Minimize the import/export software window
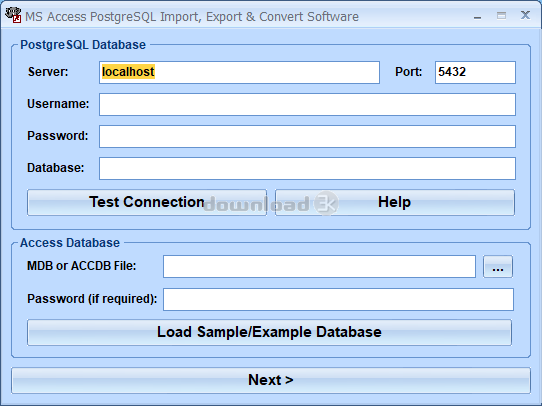 (x=477, y=16)
